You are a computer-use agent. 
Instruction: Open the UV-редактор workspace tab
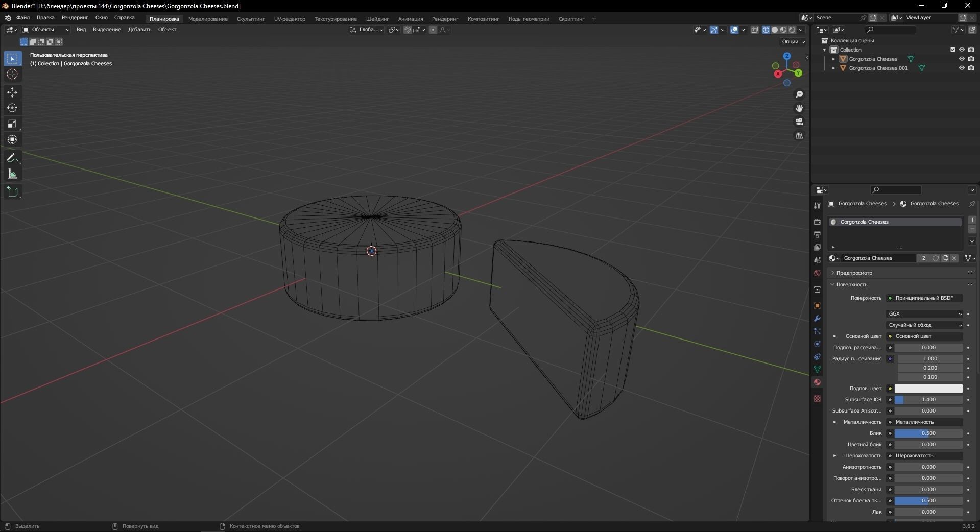pyautogui.click(x=290, y=19)
